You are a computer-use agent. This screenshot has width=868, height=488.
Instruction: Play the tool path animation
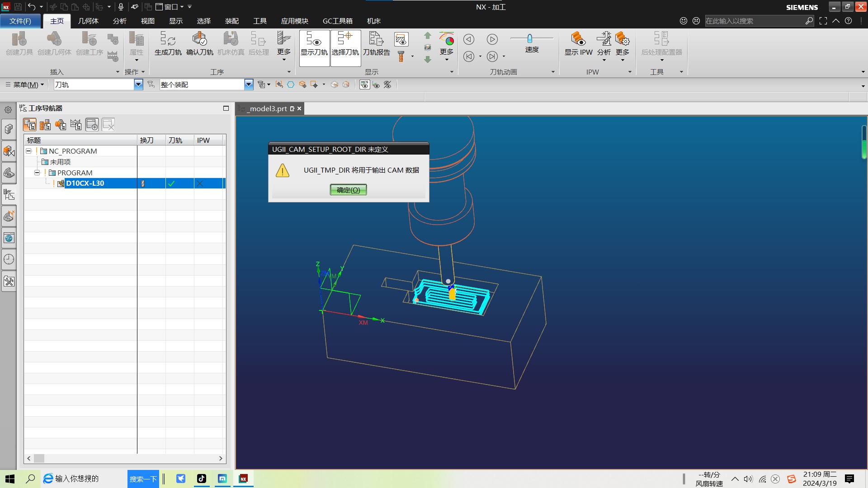click(492, 39)
